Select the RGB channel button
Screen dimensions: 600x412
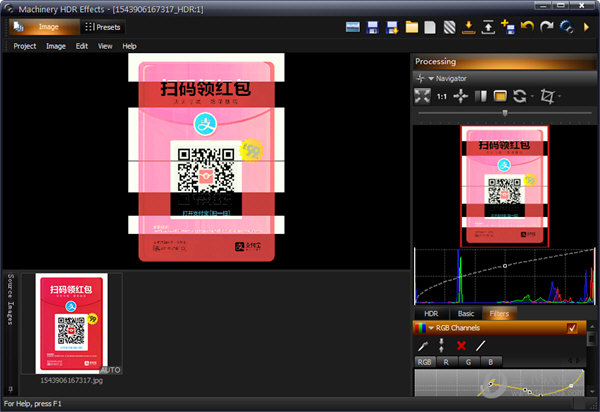[x=424, y=362]
